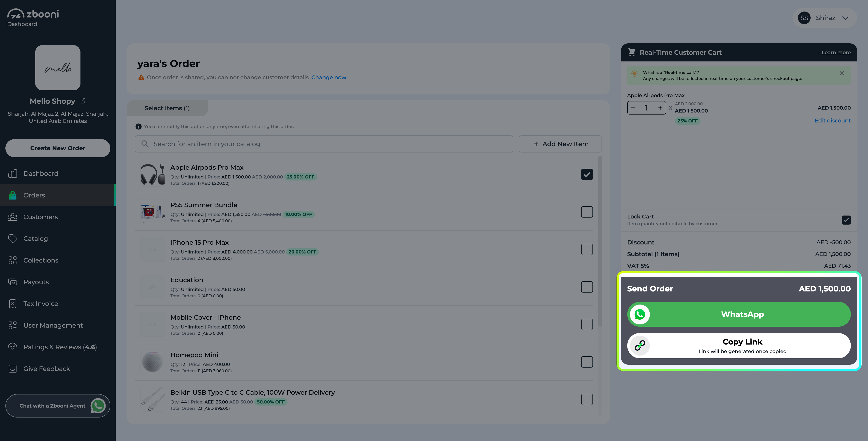Click the Catalog tag icon
868x441 pixels.
click(x=12, y=239)
